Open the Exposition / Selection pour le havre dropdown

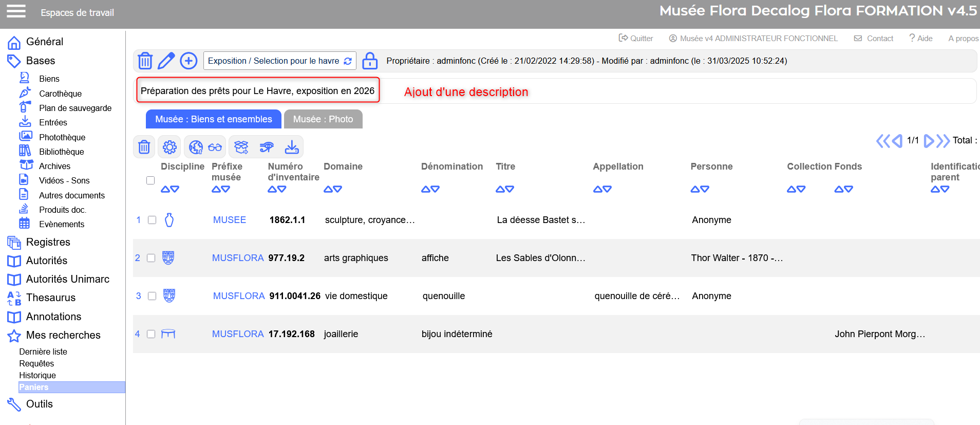click(279, 61)
